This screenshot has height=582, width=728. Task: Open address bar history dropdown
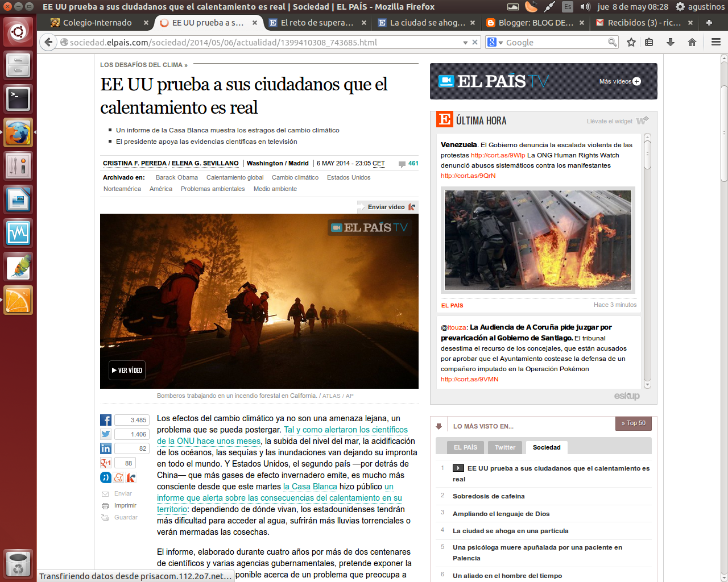point(465,43)
